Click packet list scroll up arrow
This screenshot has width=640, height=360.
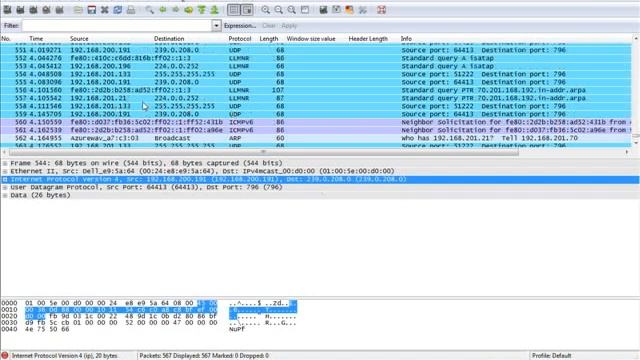tap(636, 39)
